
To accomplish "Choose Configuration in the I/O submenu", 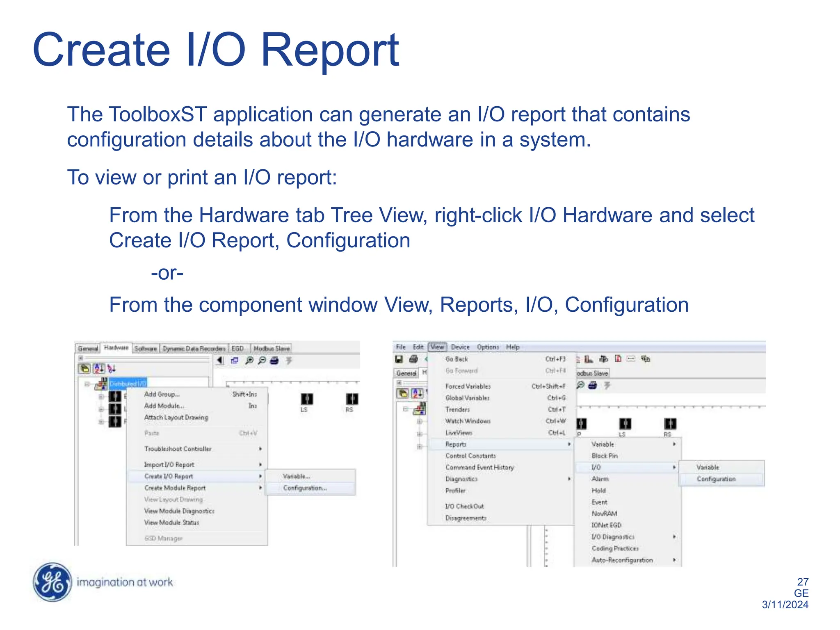I will click(x=716, y=479).
